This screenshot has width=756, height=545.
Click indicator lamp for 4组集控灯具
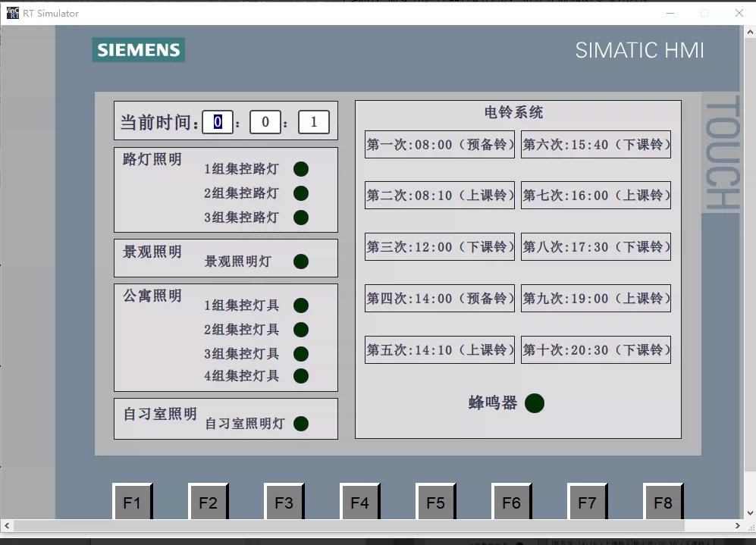pos(301,376)
